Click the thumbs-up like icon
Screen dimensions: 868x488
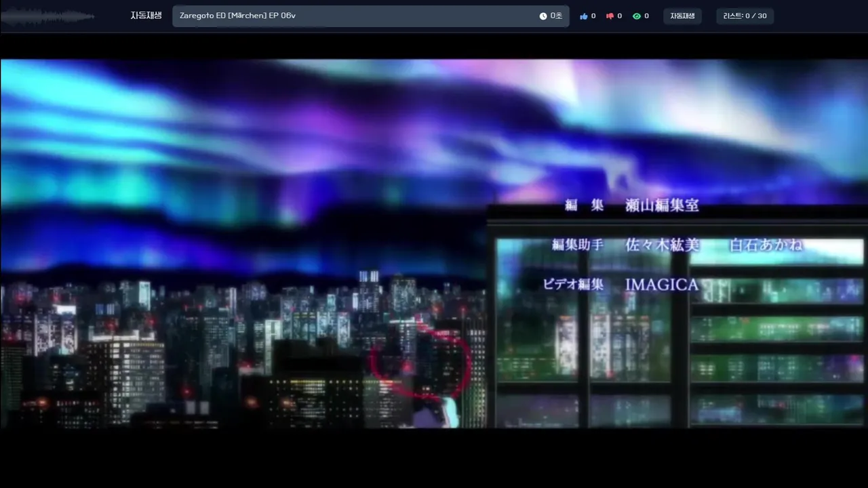pyautogui.click(x=584, y=16)
